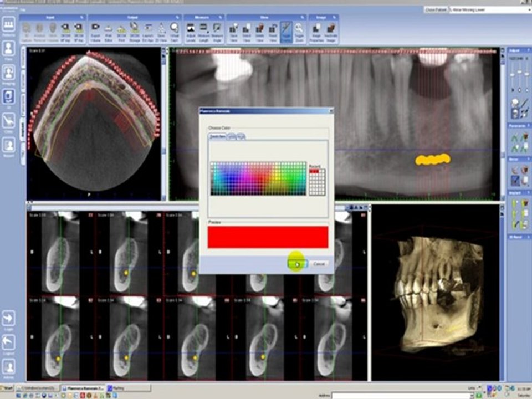This screenshot has width=532, height=399.
Task: Select the DICOM Storage icon
Action: point(134,33)
